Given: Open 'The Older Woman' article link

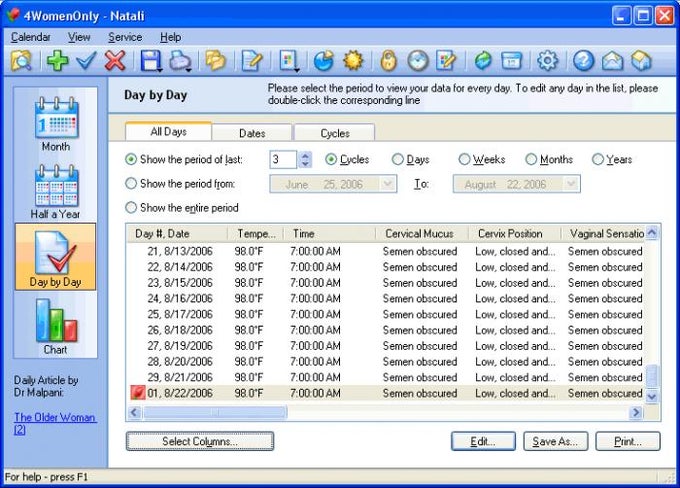Looking at the screenshot, I should tap(55, 423).
